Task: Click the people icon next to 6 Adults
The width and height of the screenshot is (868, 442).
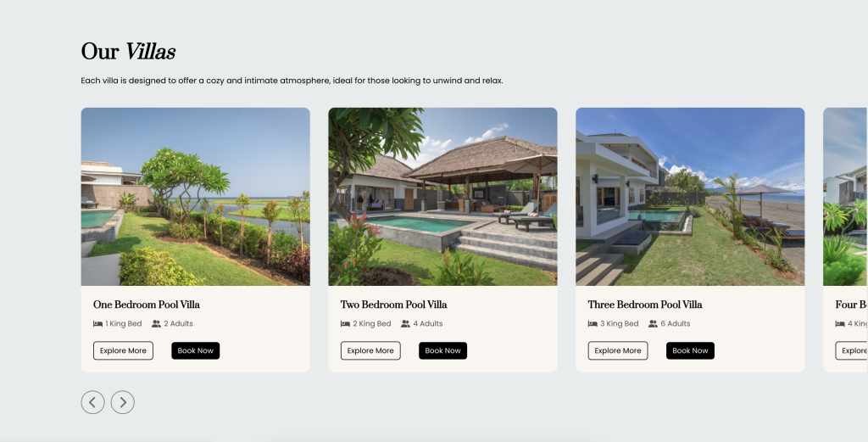Action: 654,323
